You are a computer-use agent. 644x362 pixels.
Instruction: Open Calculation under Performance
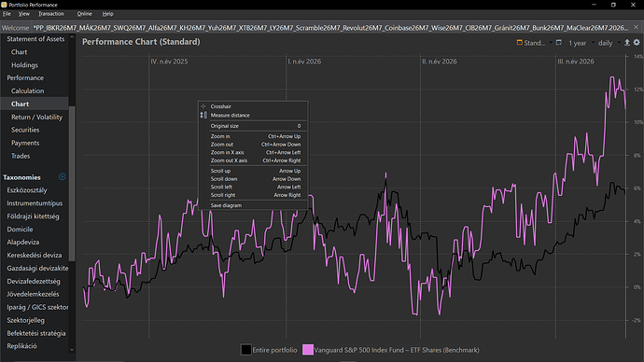pyautogui.click(x=27, y=90)
